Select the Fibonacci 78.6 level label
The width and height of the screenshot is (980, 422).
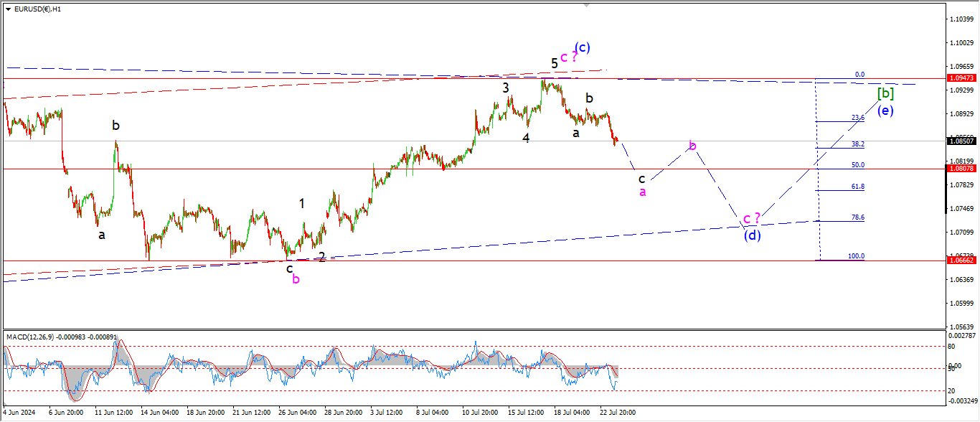coord(857,217)
